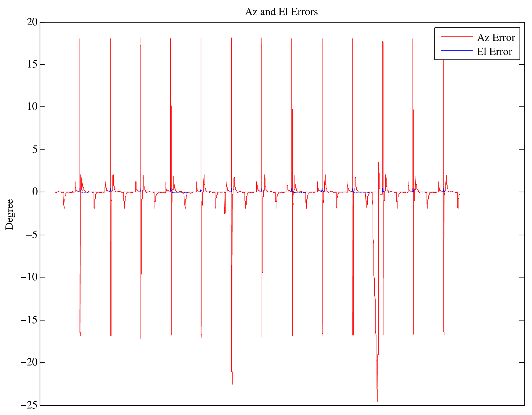This screenshot has height=415, width=532.
Task: Click the −20 y-axis tick label
Action: [29, 362]
